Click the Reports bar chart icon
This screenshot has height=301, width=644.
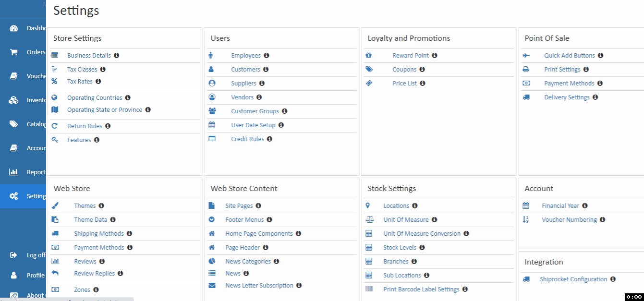pos(14,172)
